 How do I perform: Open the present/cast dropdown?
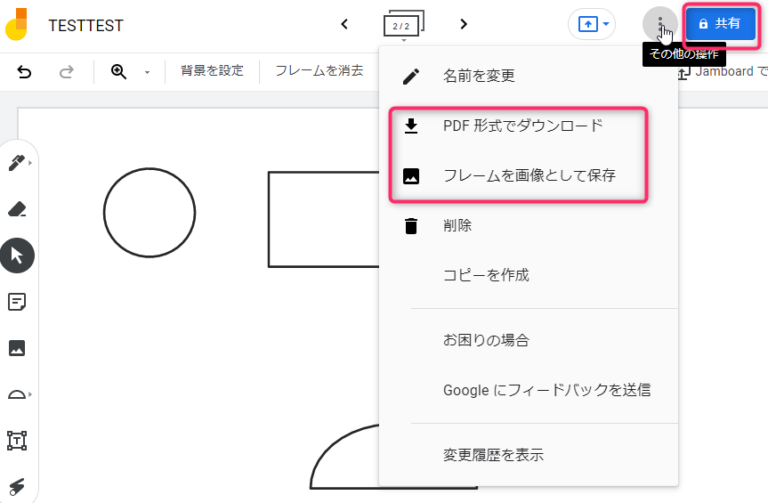tap(591, 23)
